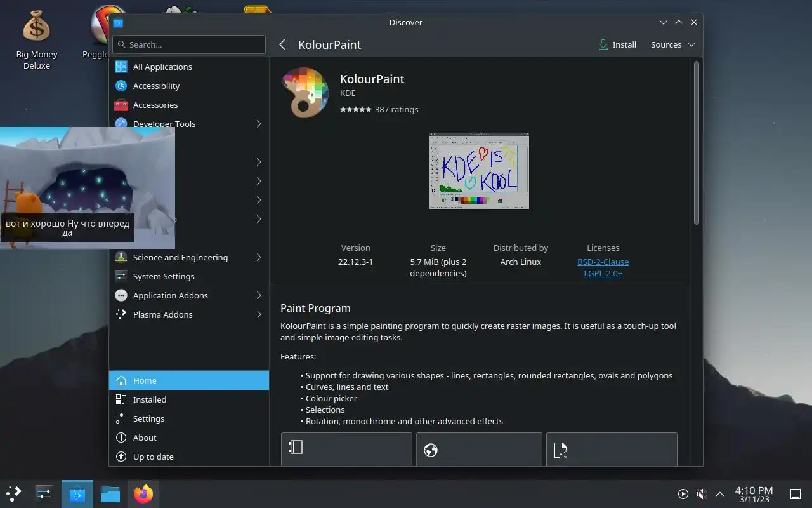The image size is (812, 508).
Task: Click the Colour picker feature line
Action: [x=331, y=398]
